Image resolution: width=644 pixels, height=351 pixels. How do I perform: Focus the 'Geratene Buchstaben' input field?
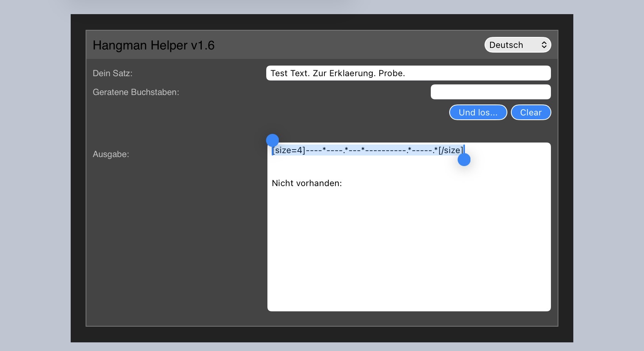[491, 92]
